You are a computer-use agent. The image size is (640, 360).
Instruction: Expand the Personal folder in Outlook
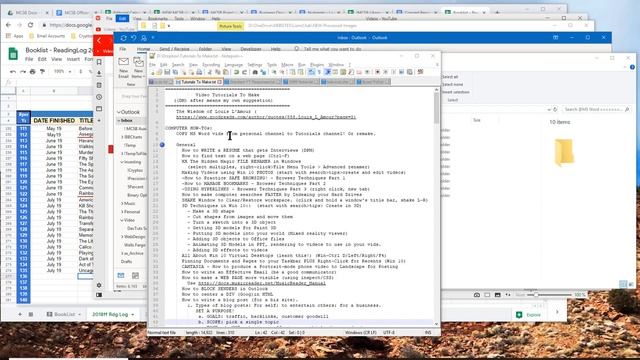122,212
